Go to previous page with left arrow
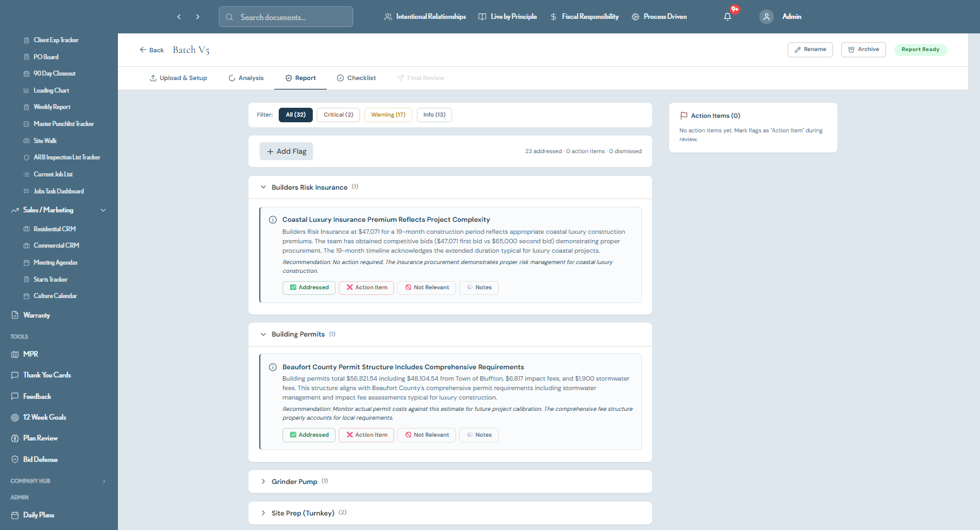This screenshot has height=530, width=980. click(179, 17)
